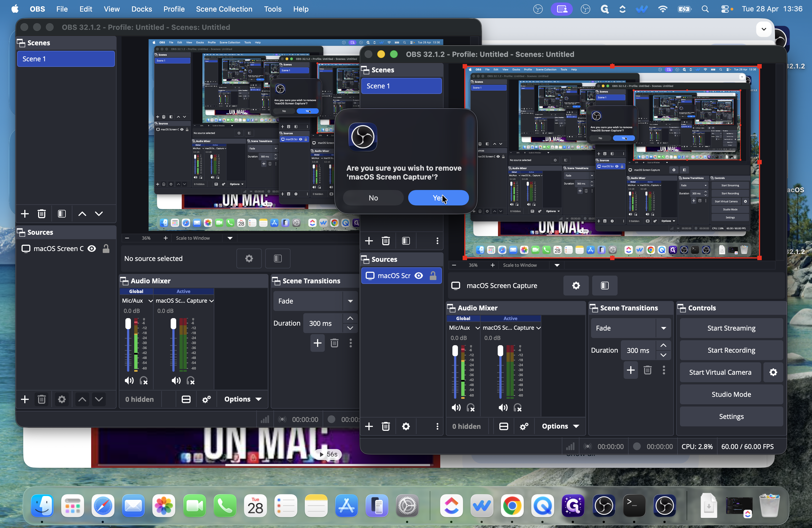
Task: Move scene down in back OBS window
Action: click(99, 214)
